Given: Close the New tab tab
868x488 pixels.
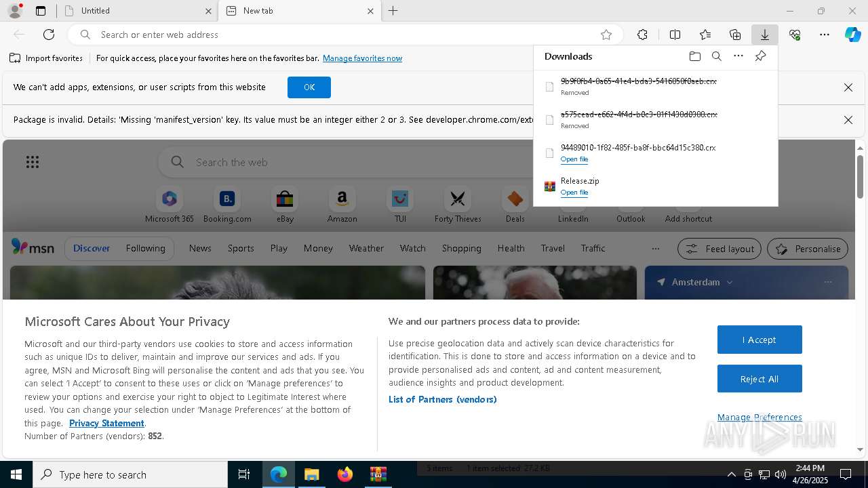Looking at the screenshot, I should 370,11.
